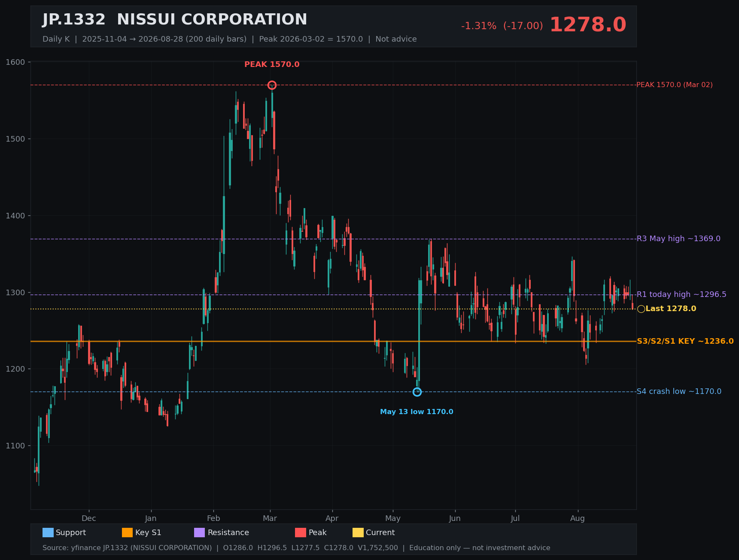Click the 'Resistance' legend text

point(228,533)
